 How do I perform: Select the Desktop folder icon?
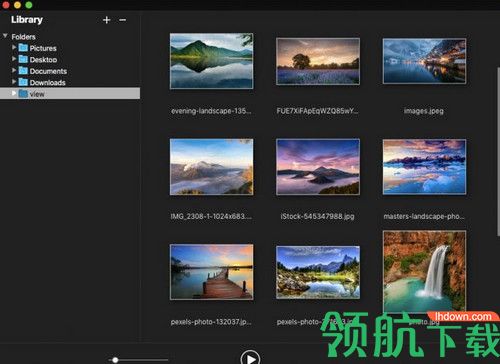point(23,59)
